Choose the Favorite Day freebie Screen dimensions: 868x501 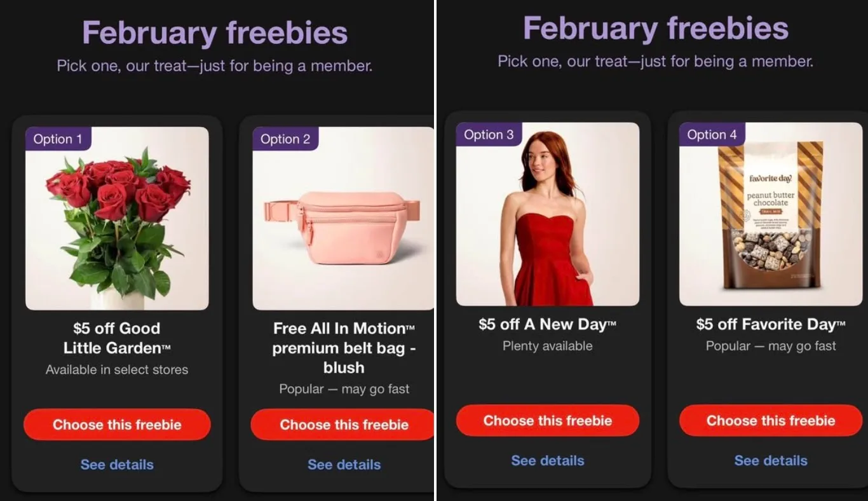(x=771, y=420)
